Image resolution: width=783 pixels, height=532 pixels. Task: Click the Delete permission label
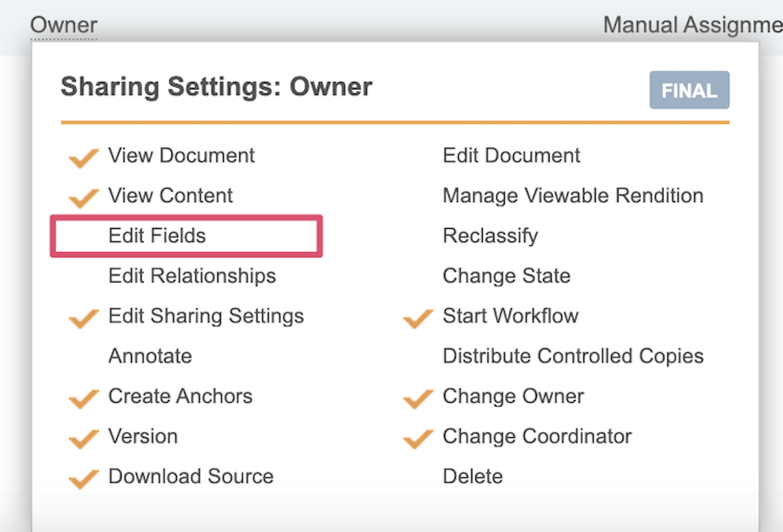point(473,476)
